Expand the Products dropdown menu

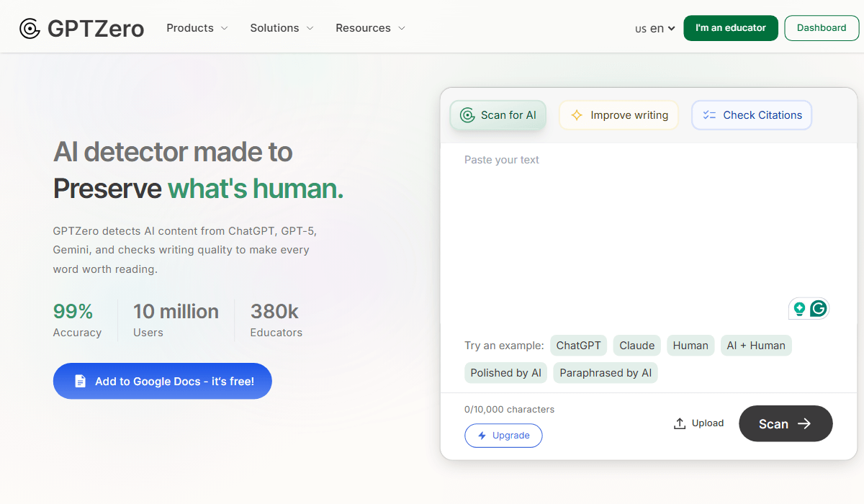pyautogui.click(x=197, y=28)
